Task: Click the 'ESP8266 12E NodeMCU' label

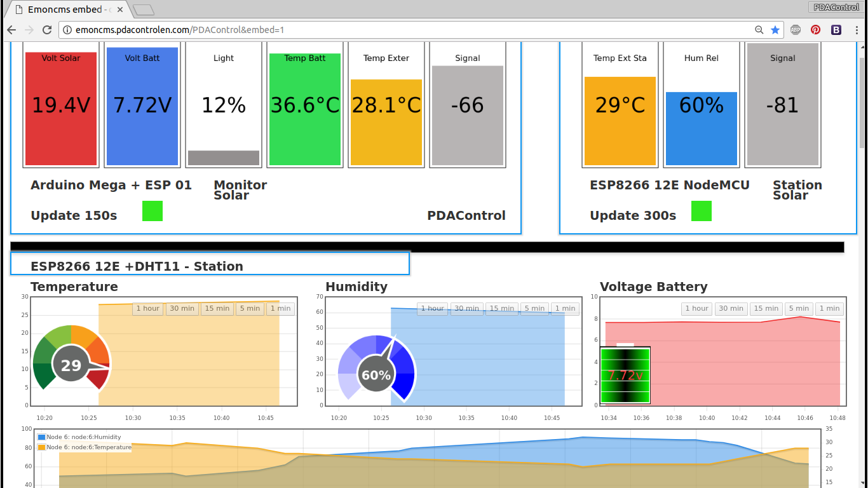Action: click(x=670, y=185)
